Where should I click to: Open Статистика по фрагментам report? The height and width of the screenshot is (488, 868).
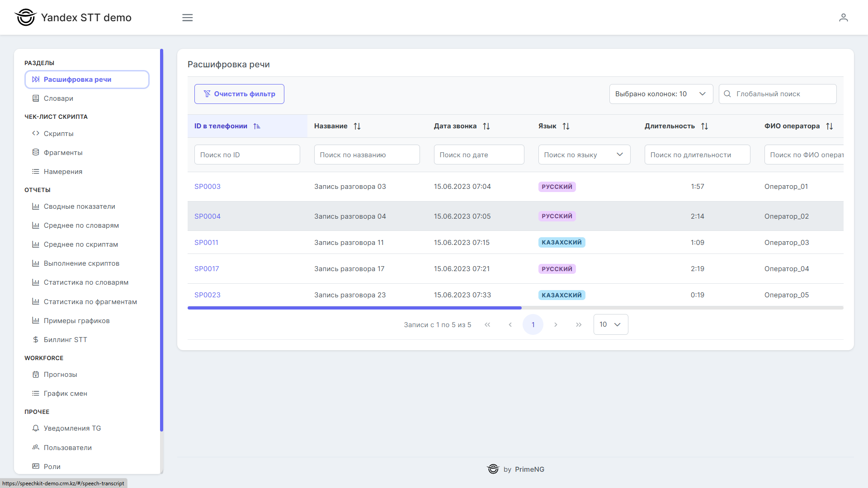point(87,302)
